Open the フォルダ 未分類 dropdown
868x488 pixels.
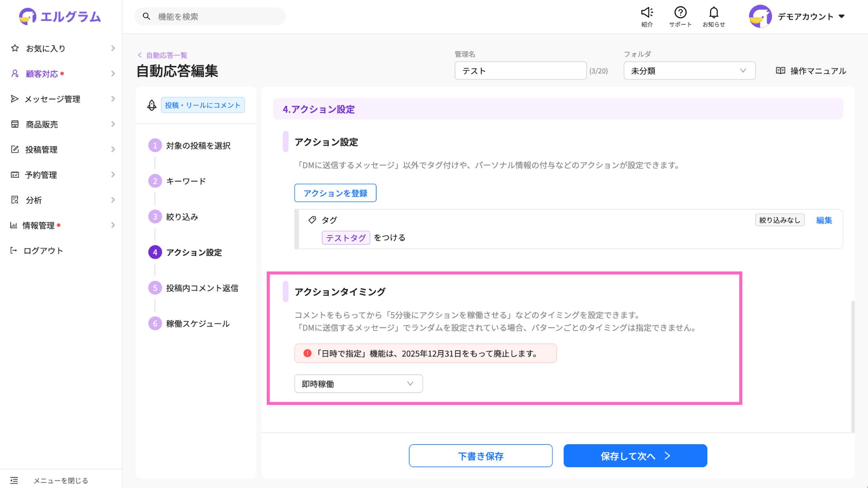[x=689, y=71]
